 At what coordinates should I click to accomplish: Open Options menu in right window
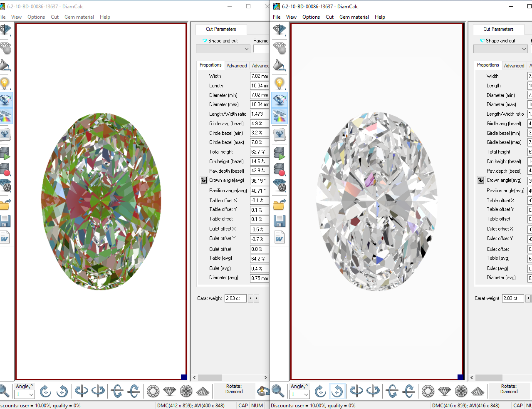[x=311, y=17]
